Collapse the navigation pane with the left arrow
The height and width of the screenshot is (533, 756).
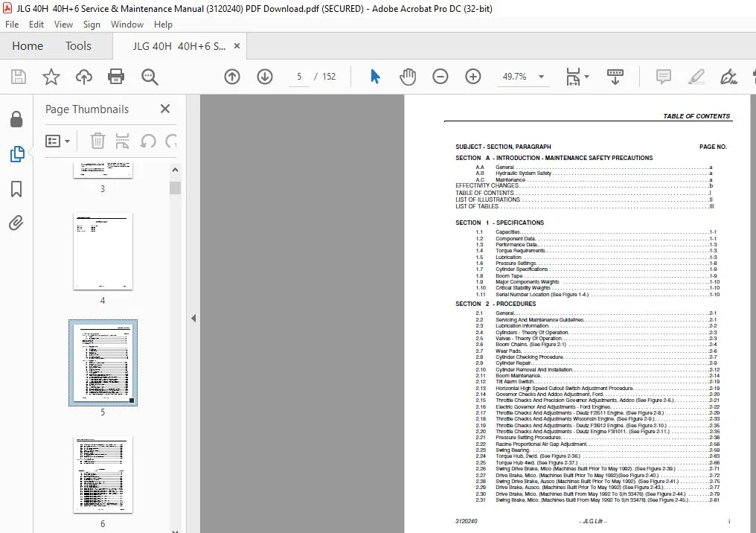193,319
